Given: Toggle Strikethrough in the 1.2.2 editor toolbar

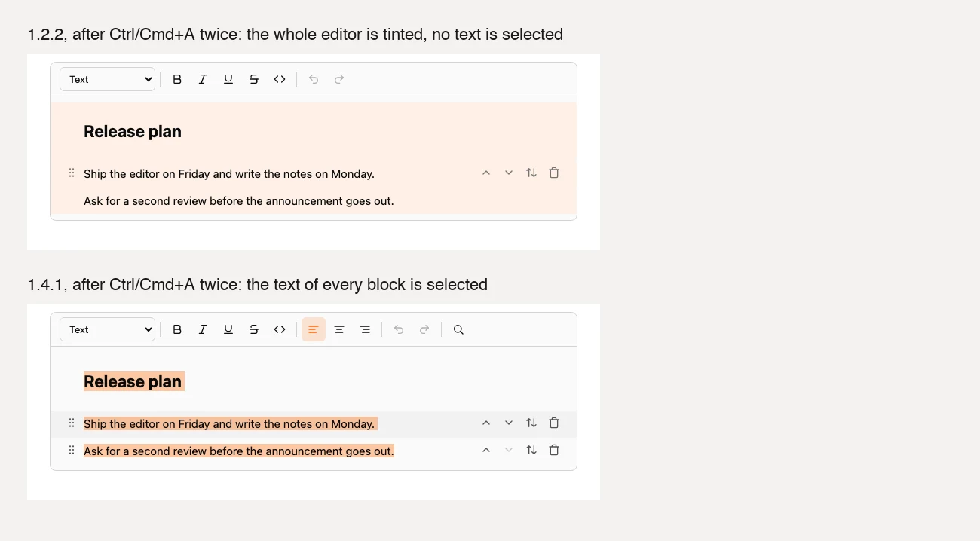Looking at the screenshot, I should (x=254, y=79).
